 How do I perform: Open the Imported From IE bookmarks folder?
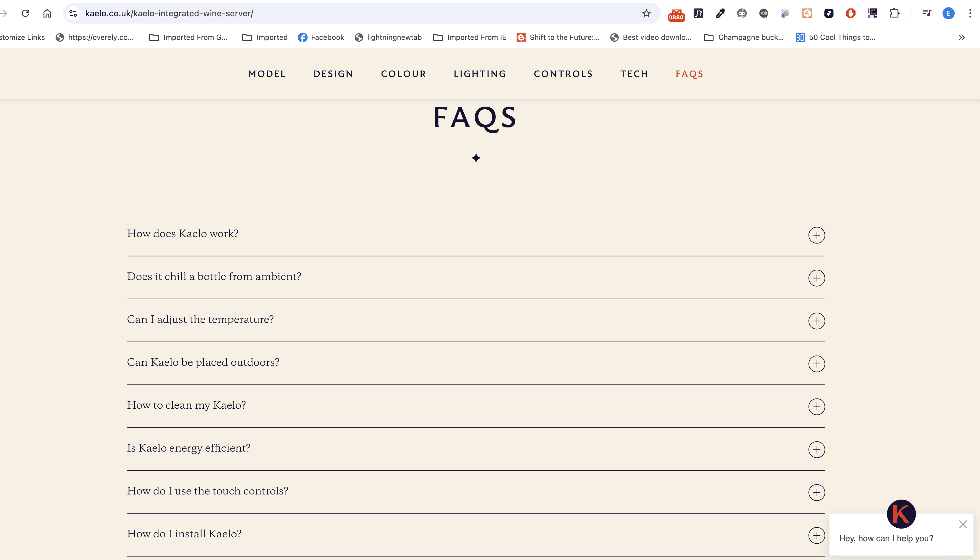coord(470,37)
